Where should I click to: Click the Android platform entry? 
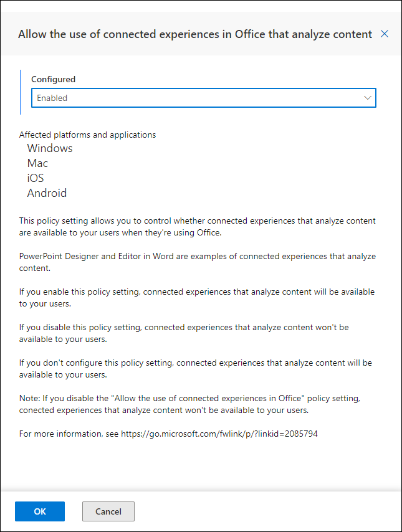point(47,193)
